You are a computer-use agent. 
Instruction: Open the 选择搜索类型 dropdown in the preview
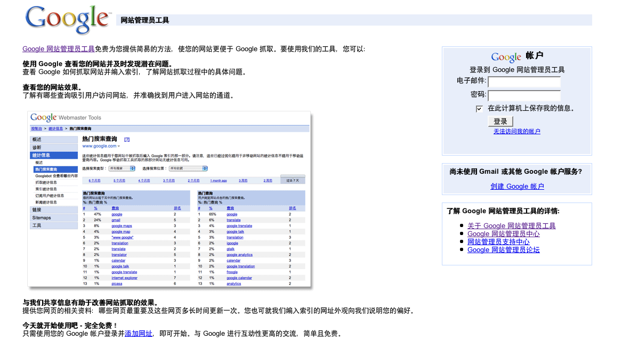point(122,168)
